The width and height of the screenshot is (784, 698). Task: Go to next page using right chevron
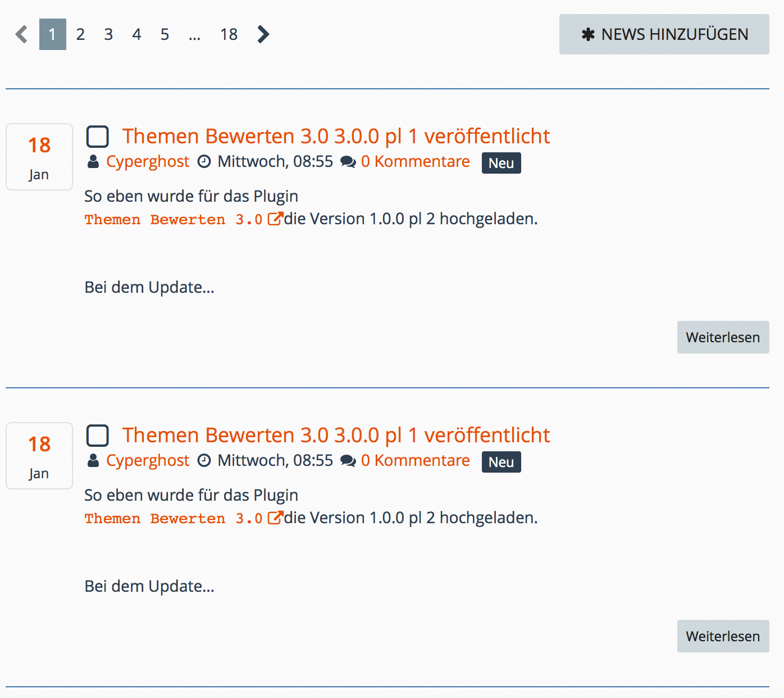click(263, 34)
